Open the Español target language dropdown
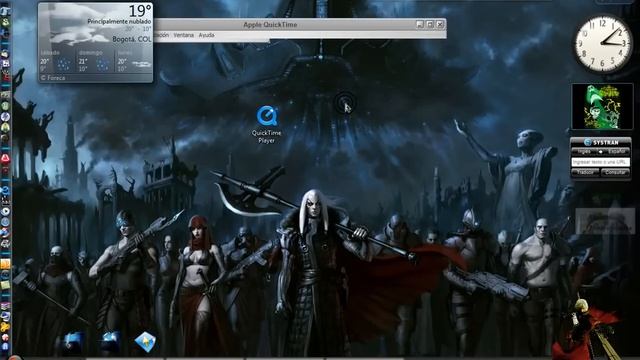The image size is (640, 360). pos(617,151)
